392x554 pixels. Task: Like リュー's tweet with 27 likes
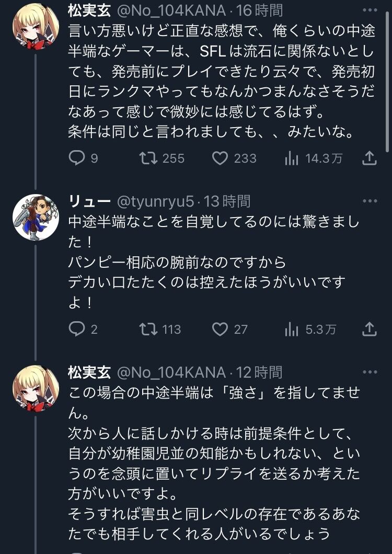[x=221, y=329]
